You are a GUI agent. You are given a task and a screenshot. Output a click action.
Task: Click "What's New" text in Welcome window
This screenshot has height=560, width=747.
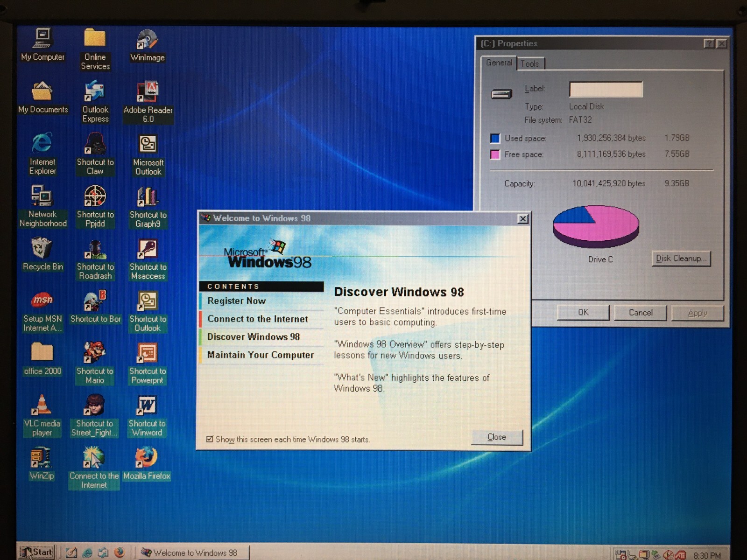360,378
